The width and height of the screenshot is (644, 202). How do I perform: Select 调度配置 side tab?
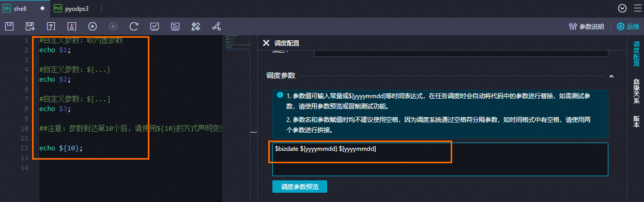click(x=636, y=54)
